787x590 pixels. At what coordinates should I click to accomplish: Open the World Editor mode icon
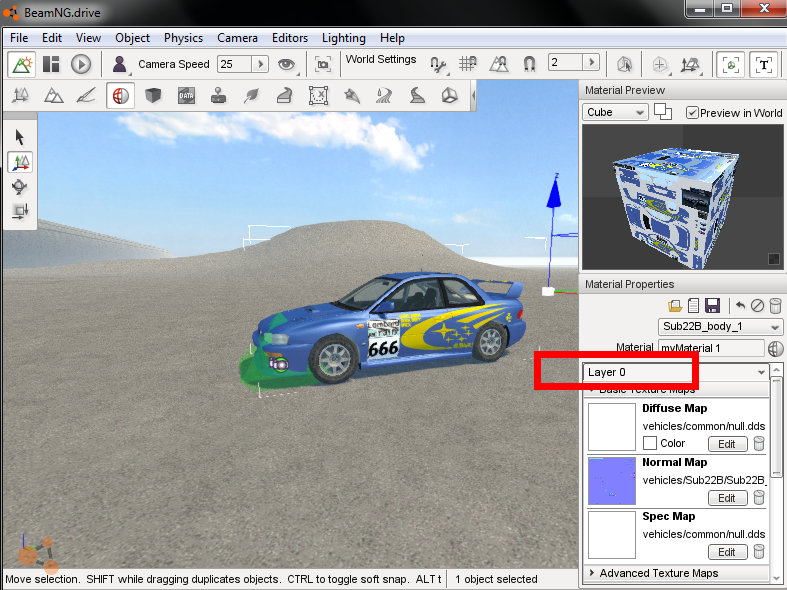(x=22, y=65)
